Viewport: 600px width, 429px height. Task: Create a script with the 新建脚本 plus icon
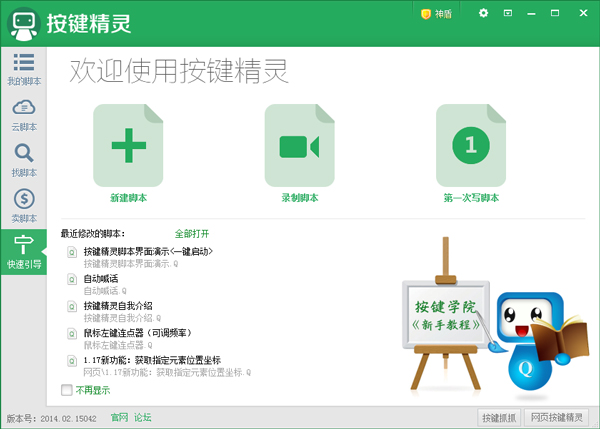click(x=128, y=145)
